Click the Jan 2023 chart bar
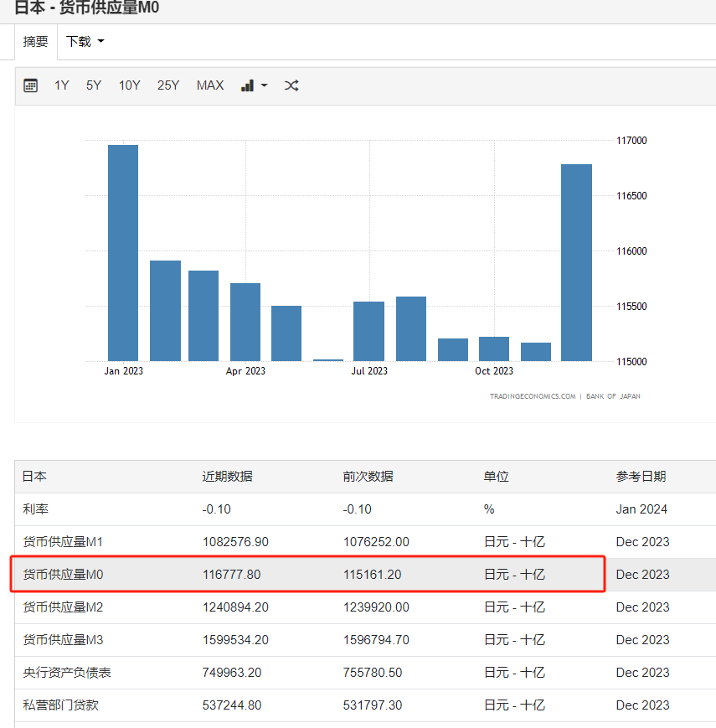This screenshot has width=716, height=728. point(123,253)
